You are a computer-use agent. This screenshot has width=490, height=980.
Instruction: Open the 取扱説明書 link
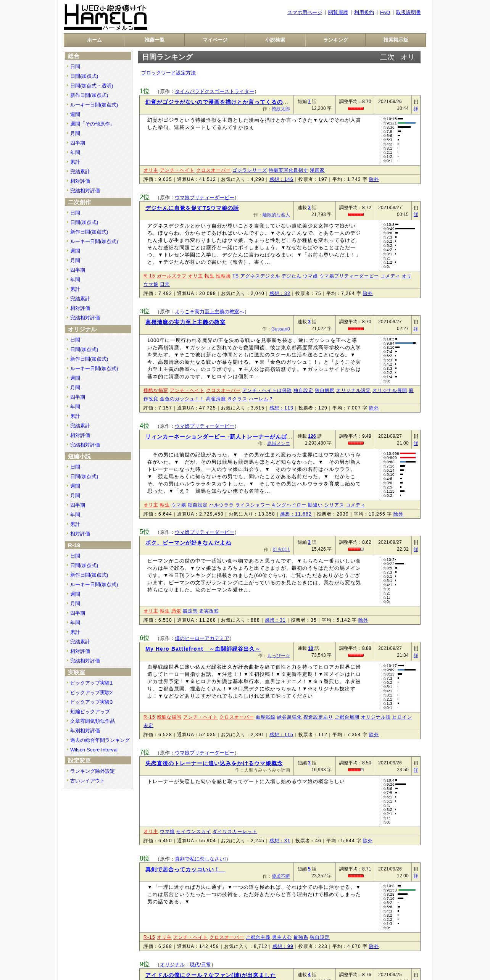pyautogui.click(x=408, y=13)
